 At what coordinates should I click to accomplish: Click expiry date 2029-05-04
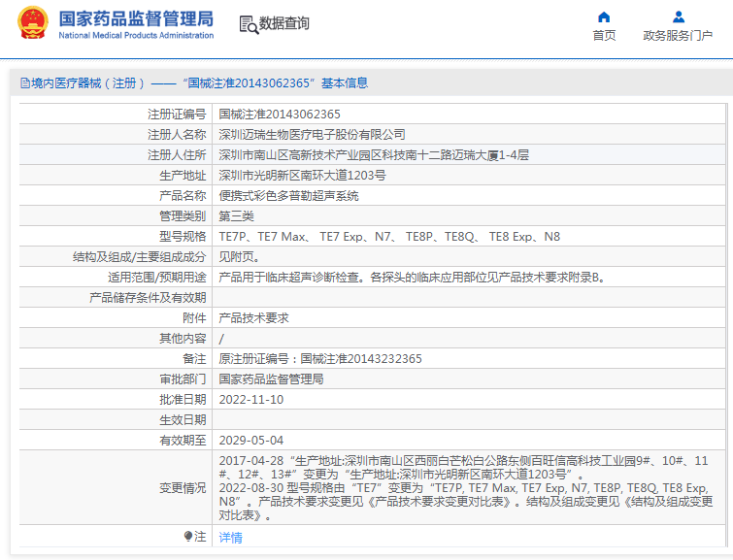tap(251, 441)
